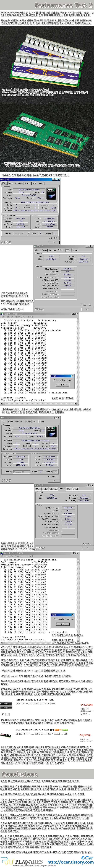Open Mainboard tab in CPU-Z window with Core VID 1.337 V
Viewport: 94px width, 868px height.
19,183
